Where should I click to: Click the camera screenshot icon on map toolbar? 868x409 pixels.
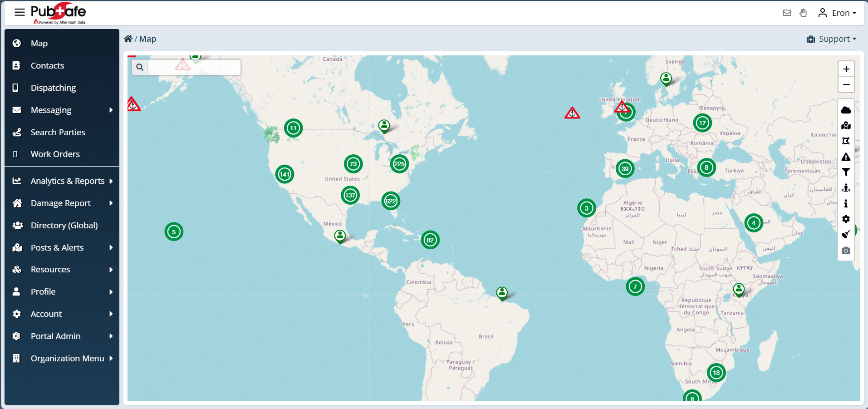click(846, 250)
